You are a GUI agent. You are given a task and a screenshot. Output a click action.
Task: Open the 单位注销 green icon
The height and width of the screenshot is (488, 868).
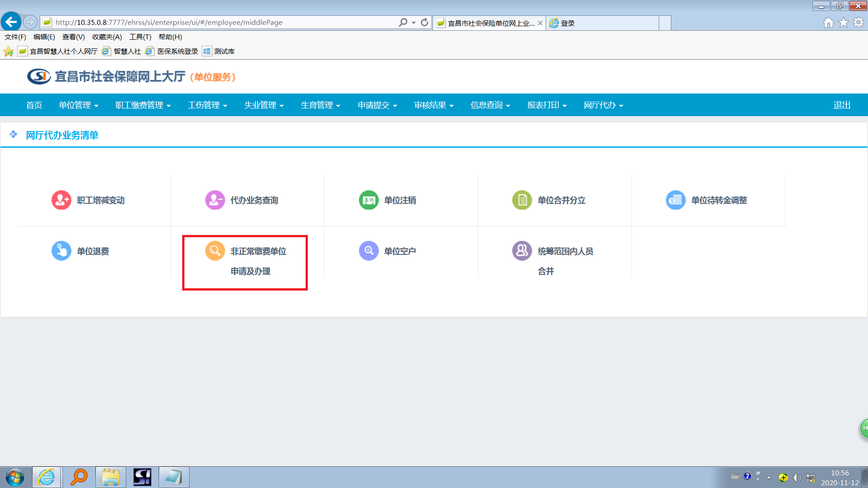368,200
